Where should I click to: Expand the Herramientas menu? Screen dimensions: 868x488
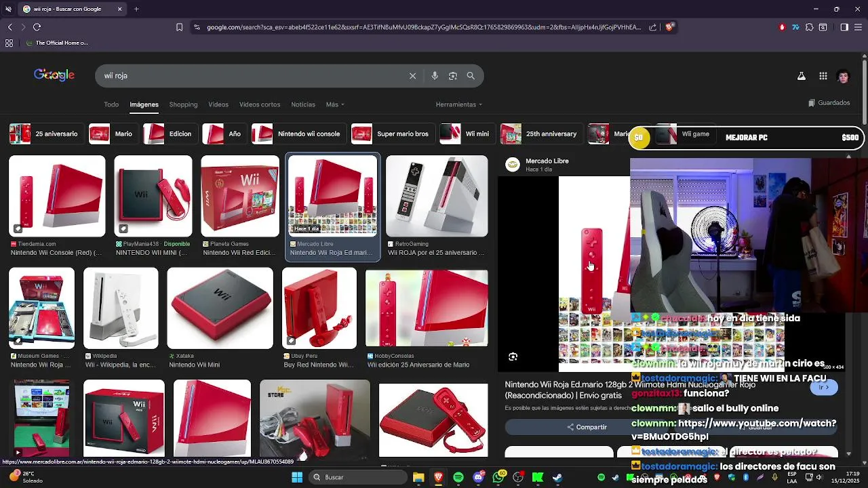(x=459, y=104)
